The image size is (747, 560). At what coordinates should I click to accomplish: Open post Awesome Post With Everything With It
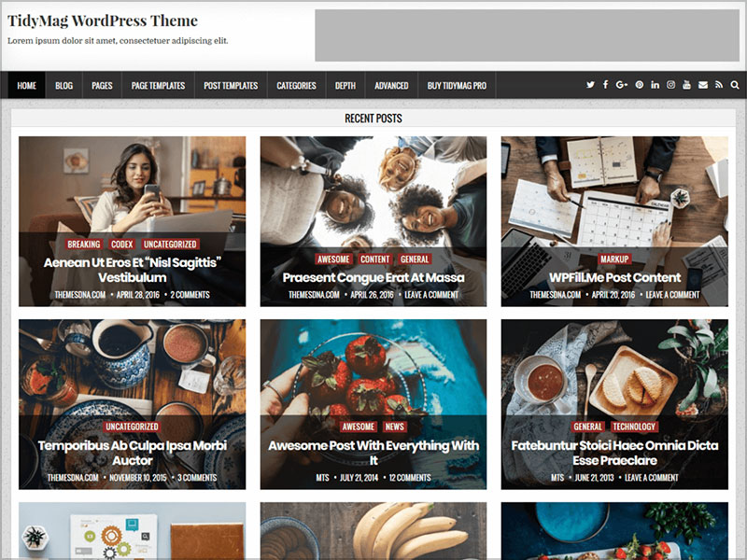373,453
